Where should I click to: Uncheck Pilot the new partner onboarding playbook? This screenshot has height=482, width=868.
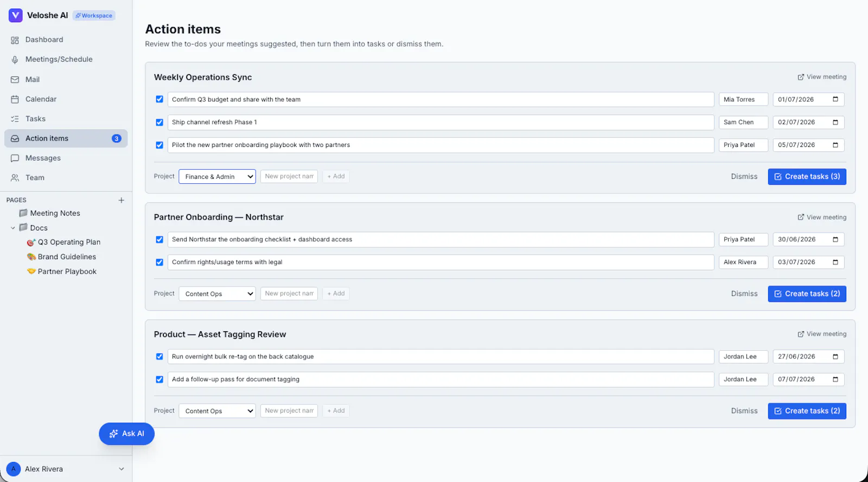(159, 145)
